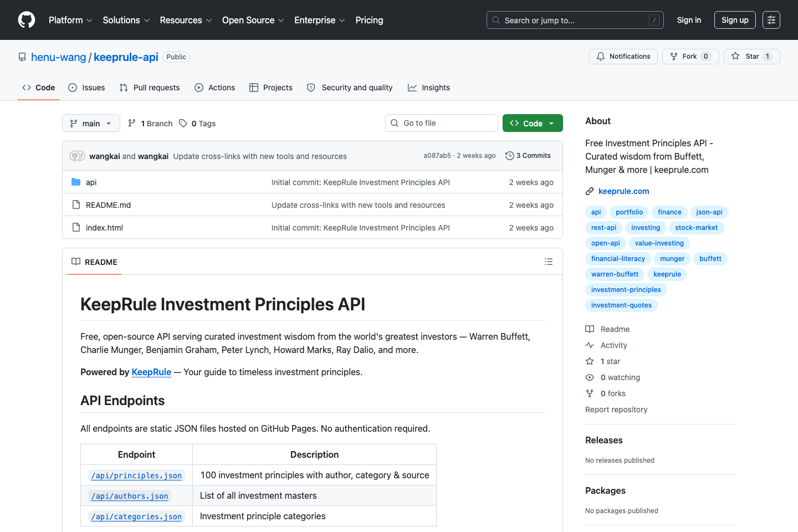Open the main branch selector dropdown
Image resolution: width=798 pixels, height=532 pixels.
click(x=90, y=123)
